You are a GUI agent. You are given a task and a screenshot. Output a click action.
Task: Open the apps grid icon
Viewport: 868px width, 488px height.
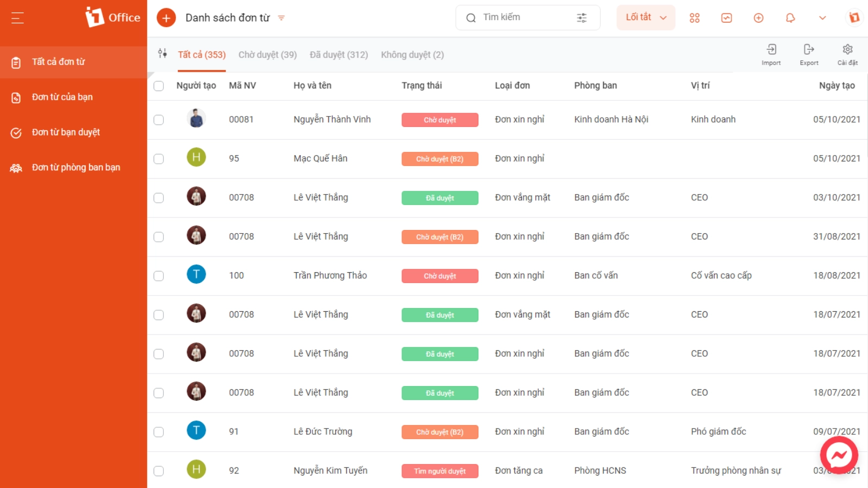[x=694, y=18]
